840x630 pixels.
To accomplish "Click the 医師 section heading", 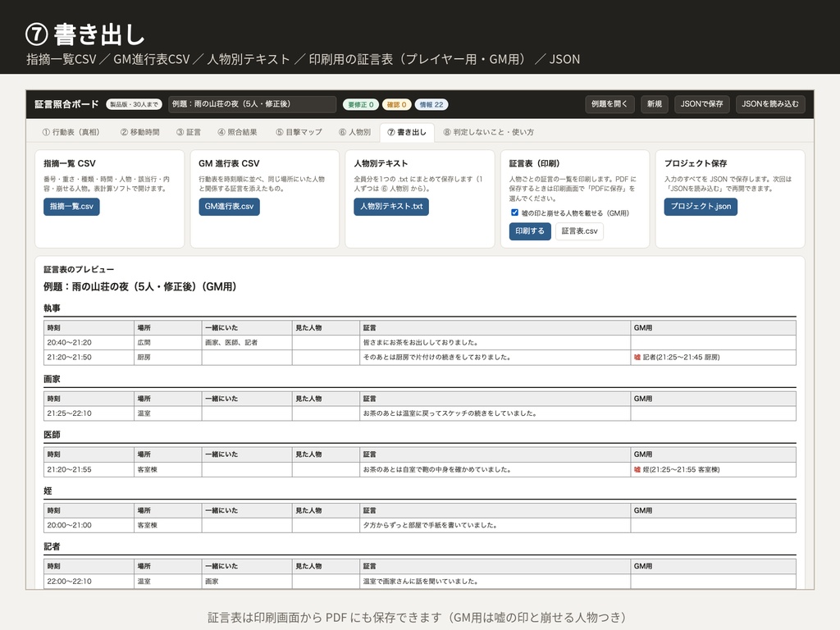I will point(52,435).
